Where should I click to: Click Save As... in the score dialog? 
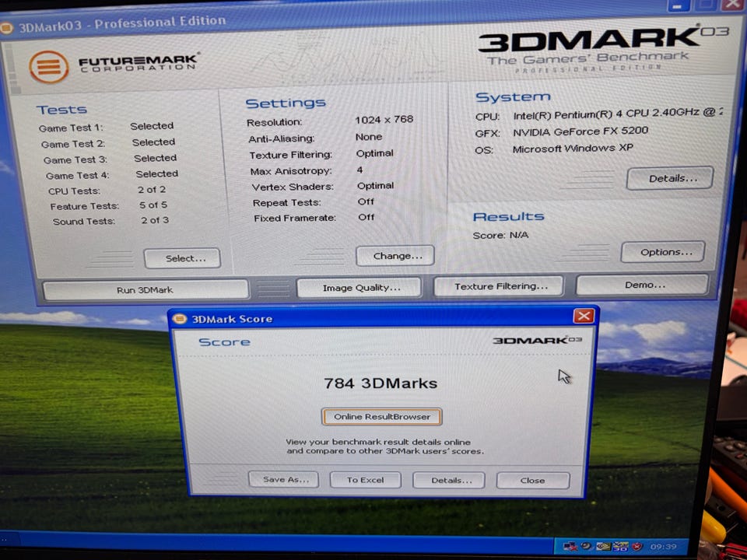[284, 480]
